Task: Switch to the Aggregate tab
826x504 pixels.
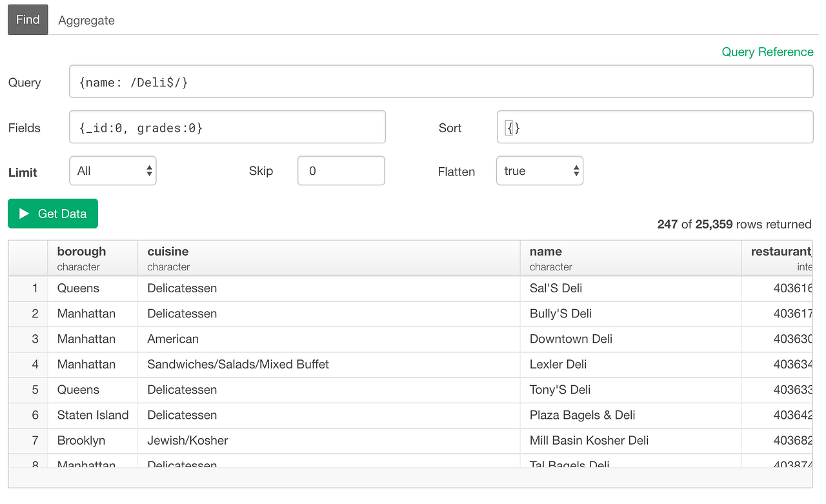Action: [86, 20]
